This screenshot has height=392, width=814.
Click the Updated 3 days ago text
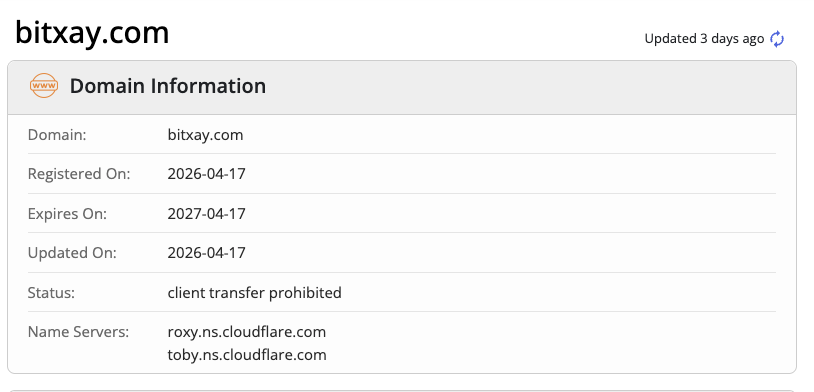(x=704, y=39)
